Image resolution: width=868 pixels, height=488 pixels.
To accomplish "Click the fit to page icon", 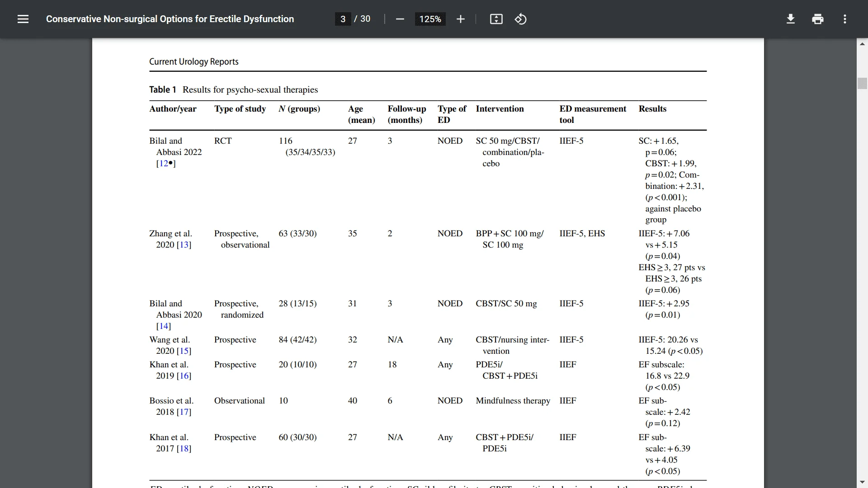I will click(496, 19).
